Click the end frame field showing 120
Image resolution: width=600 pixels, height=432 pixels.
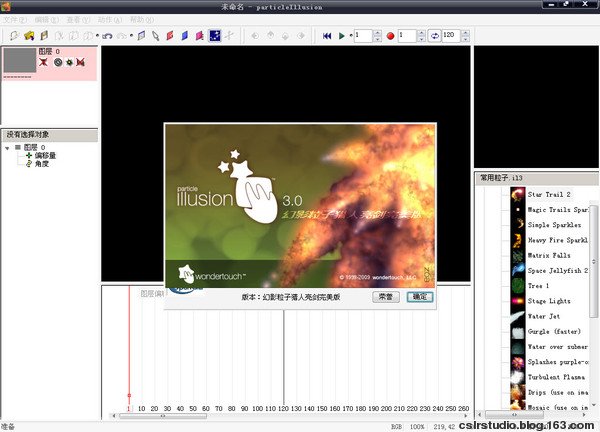451,36
